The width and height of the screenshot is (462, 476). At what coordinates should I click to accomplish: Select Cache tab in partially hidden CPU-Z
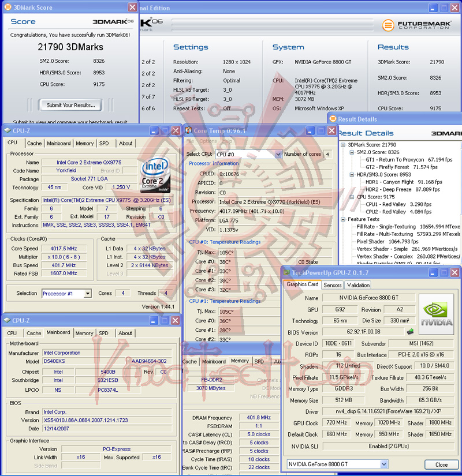click(189, 362)
